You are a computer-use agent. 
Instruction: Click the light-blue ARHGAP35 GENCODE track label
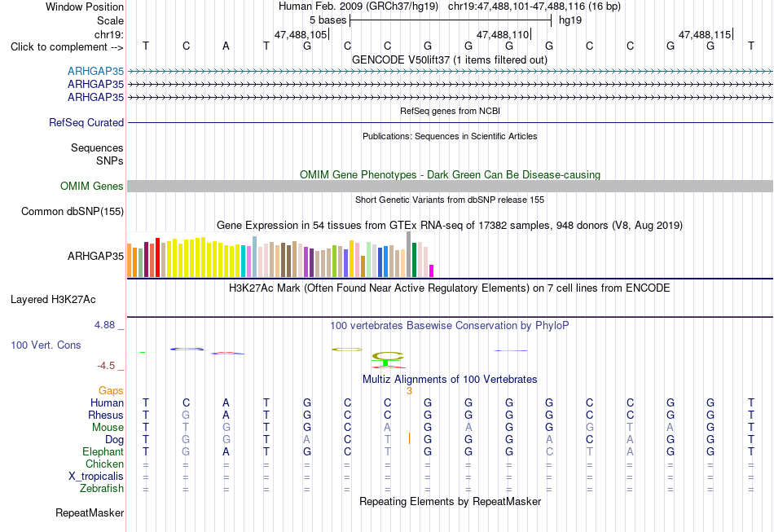(96, 71)
